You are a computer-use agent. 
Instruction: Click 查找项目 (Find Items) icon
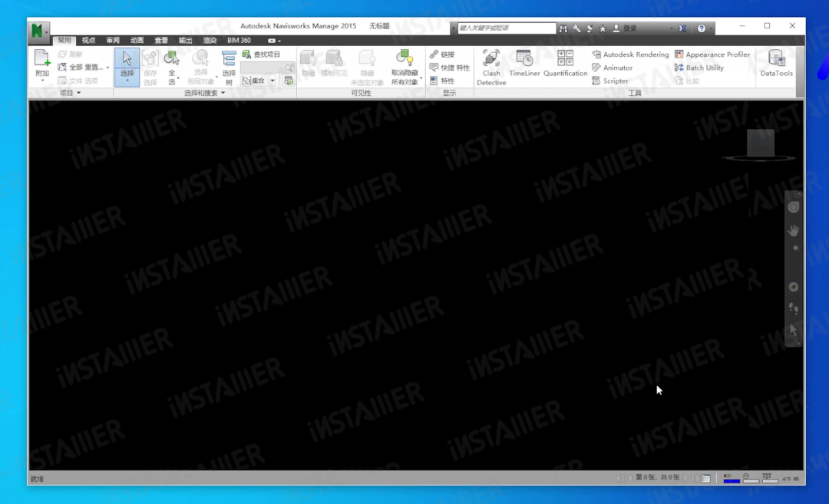coord(246,54)
